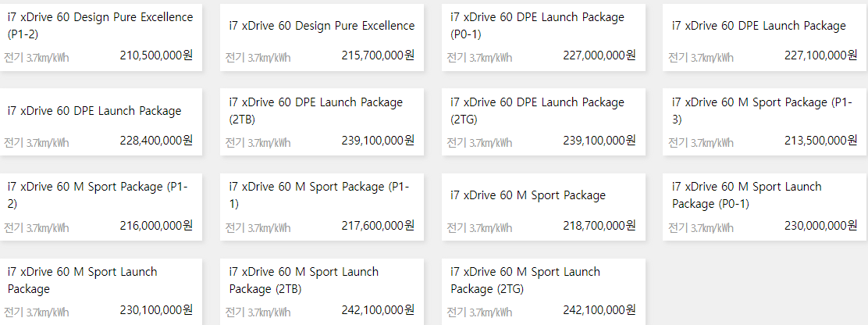Select the 230,100,000원 price

(156, 310)
